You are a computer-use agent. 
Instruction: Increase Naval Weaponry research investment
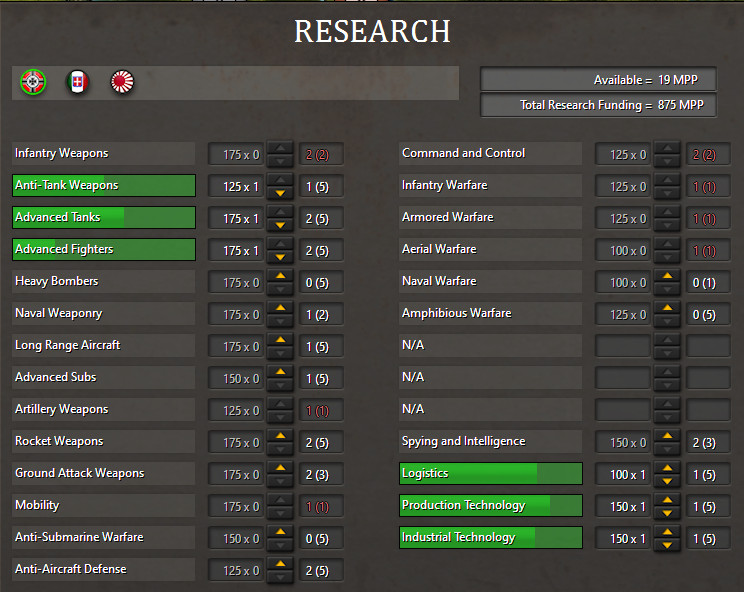coord(280,308)
